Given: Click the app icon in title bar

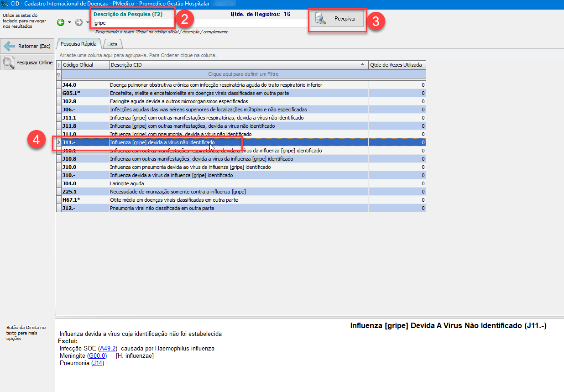Looking at the screenshot, I should [5, 4].
